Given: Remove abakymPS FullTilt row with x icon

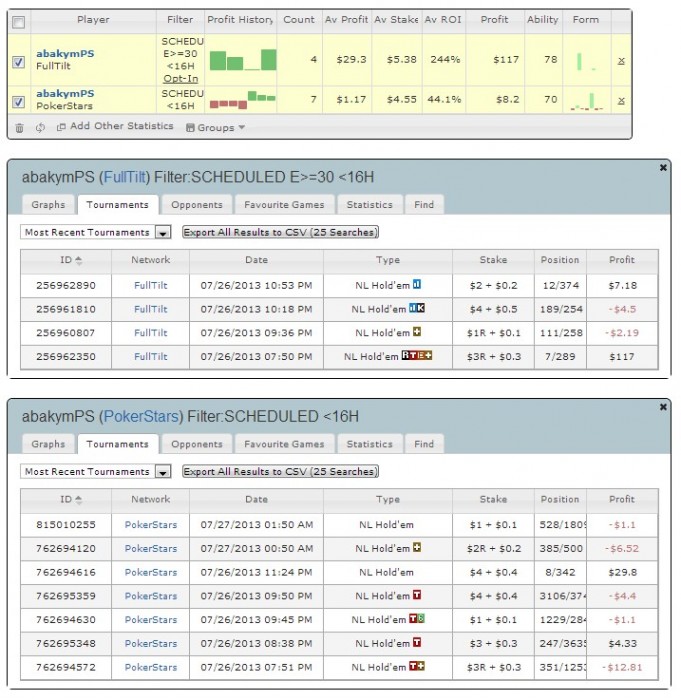Looking at the screenshot, I should (x=621, y=61).
